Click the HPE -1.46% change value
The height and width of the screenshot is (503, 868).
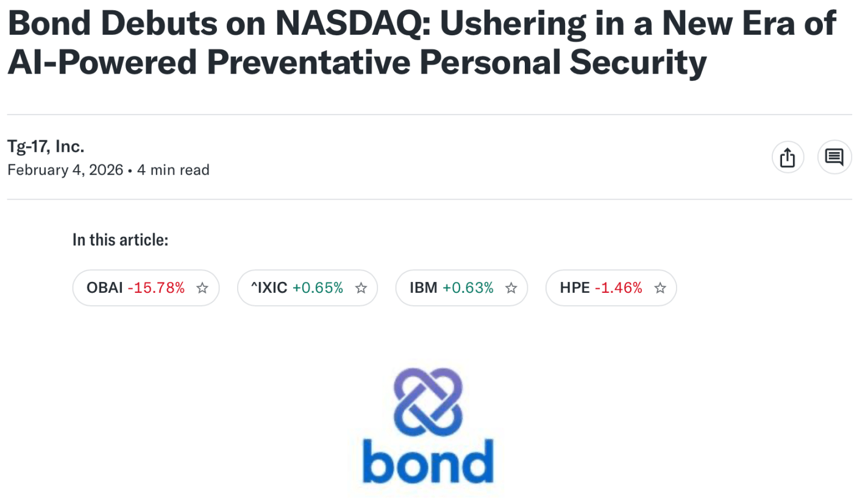click(619, 288)
